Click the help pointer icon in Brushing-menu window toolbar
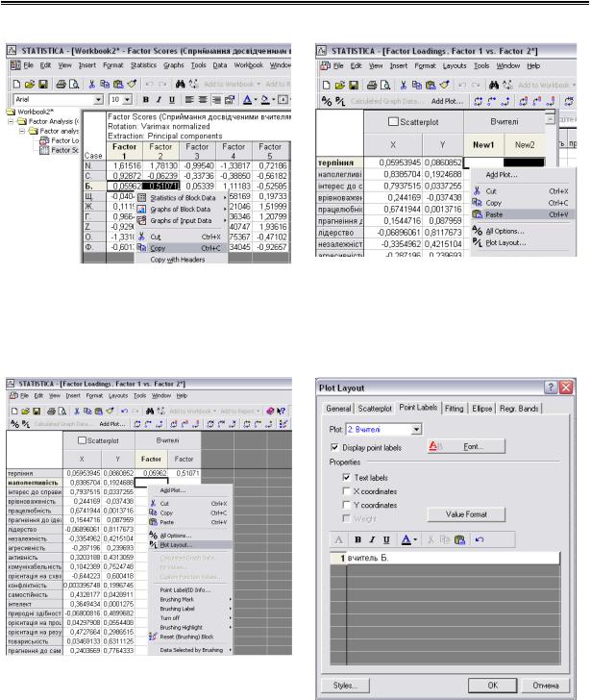Screen dimensions: 591x700 click(281, 412)
